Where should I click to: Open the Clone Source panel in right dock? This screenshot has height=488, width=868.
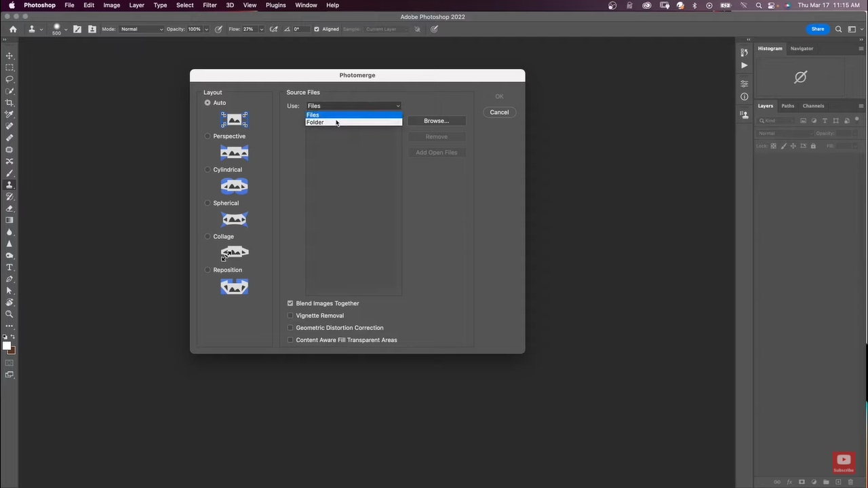(744, 115)
